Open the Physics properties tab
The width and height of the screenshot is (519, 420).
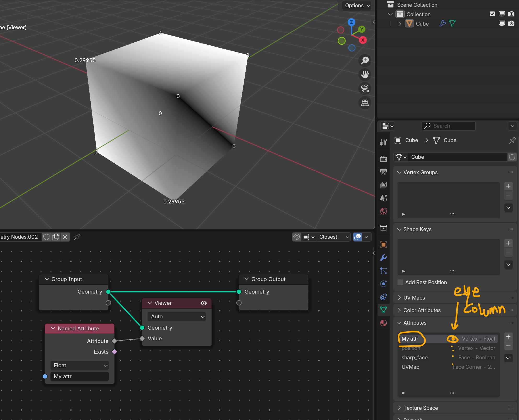(x=383, y=284)
